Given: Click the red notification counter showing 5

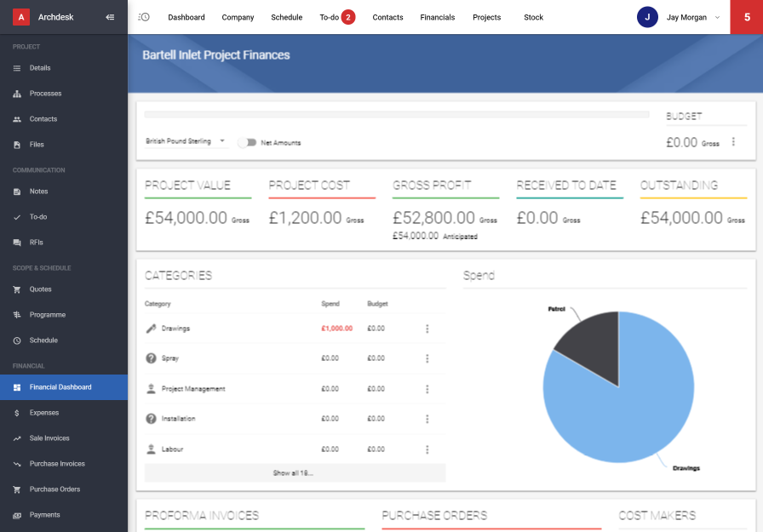Looking at the screenshot, I should [x=747, y=17].
